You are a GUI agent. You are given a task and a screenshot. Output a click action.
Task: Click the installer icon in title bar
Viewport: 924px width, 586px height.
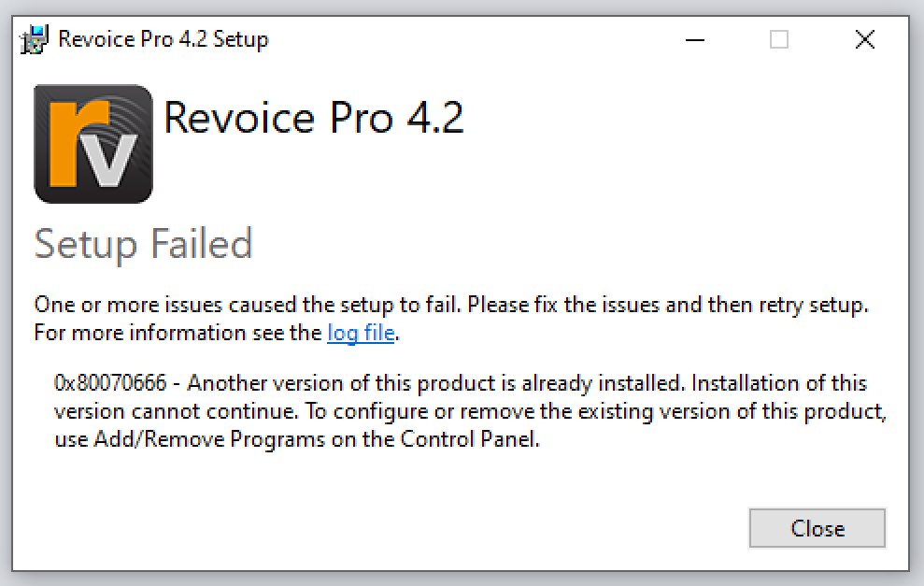[x=35, y=39]
